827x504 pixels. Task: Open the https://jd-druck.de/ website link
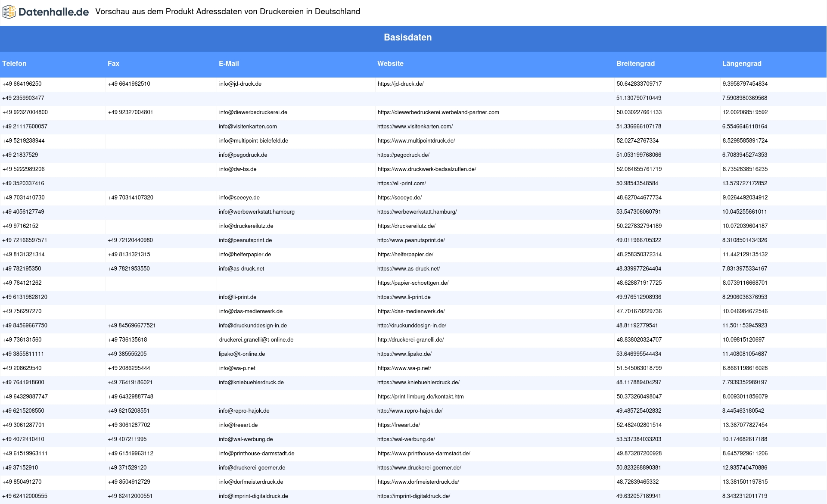401,84
